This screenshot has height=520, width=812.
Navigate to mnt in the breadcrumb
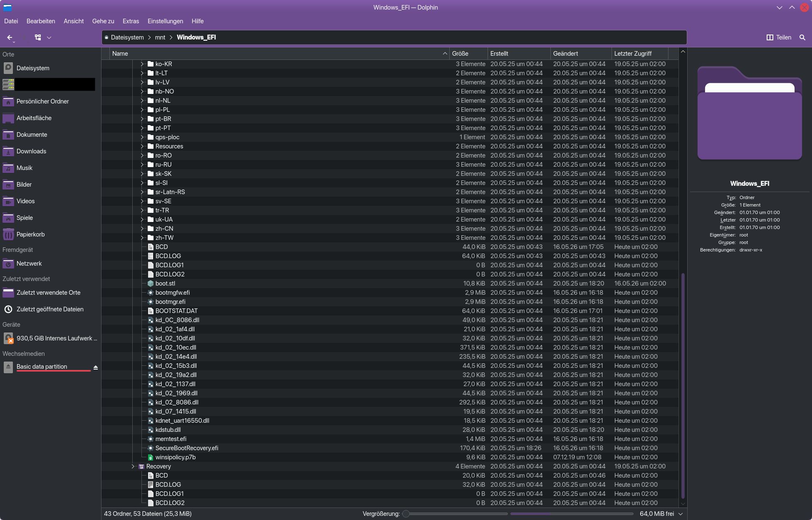coord(160,37)
